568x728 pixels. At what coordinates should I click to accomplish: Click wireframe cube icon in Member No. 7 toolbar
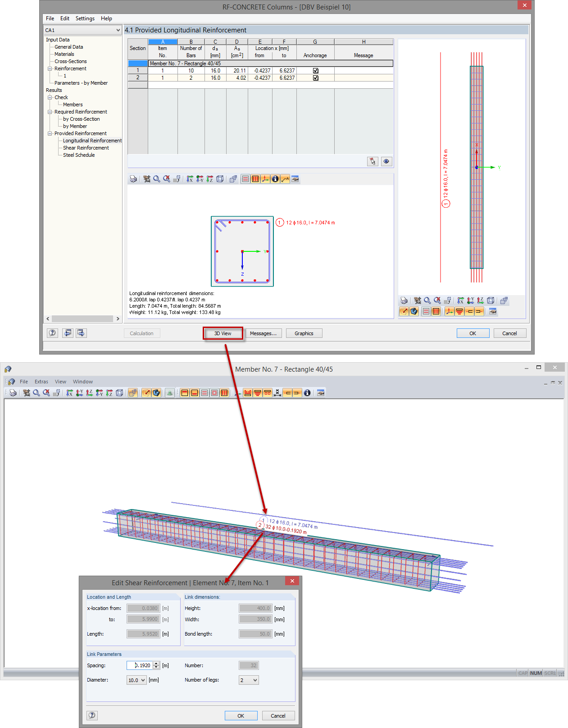click(119, 393)
